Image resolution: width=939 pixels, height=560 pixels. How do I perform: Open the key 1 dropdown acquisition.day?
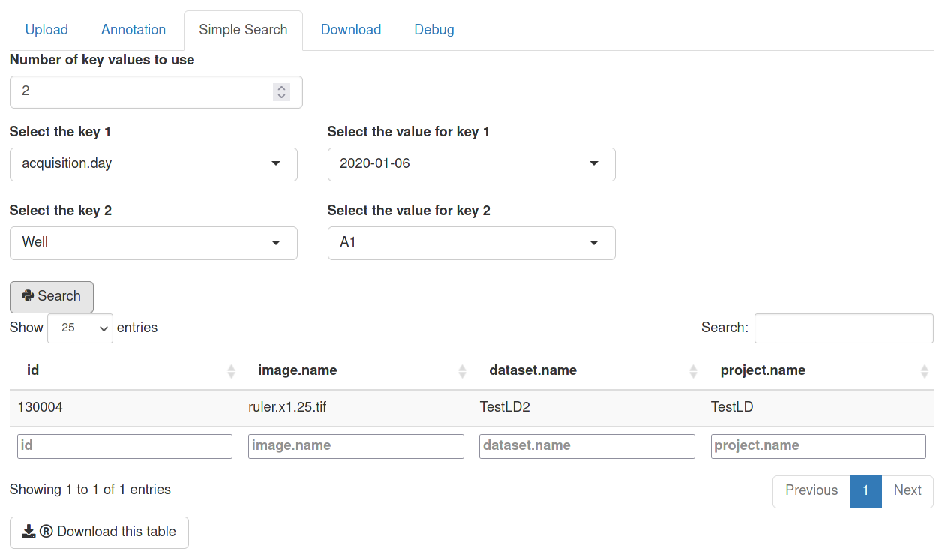click(x=153, y=164)
